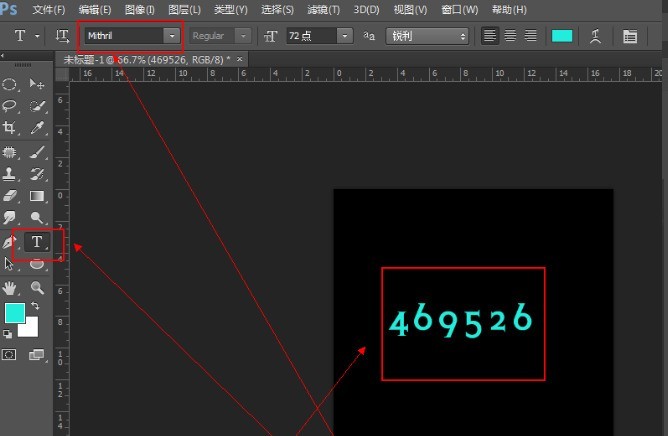Select the Brush tool

[37, 152]
